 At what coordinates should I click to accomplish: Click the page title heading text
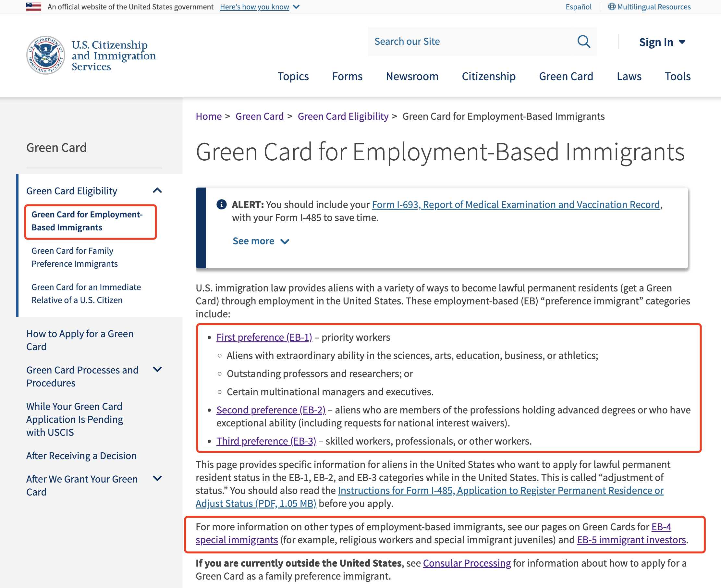pos(440,152)
